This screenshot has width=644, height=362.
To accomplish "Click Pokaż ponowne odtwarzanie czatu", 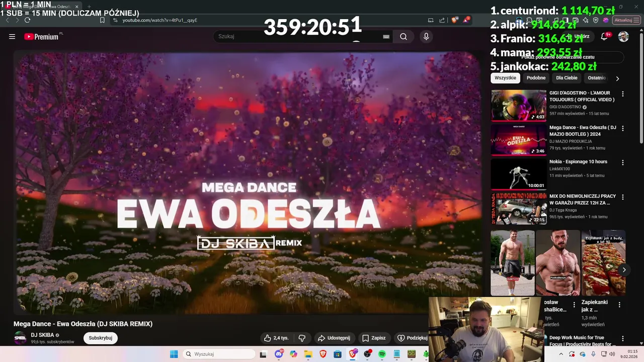I will tap(557, 57).
